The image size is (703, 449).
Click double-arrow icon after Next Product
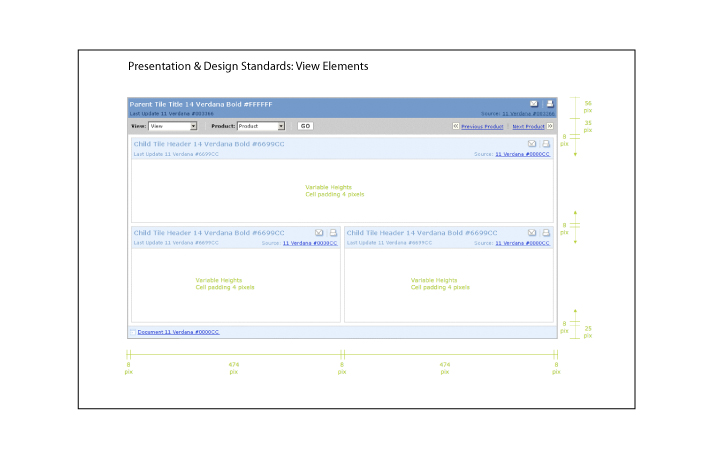pyautogui.click(x=550, y=127)
